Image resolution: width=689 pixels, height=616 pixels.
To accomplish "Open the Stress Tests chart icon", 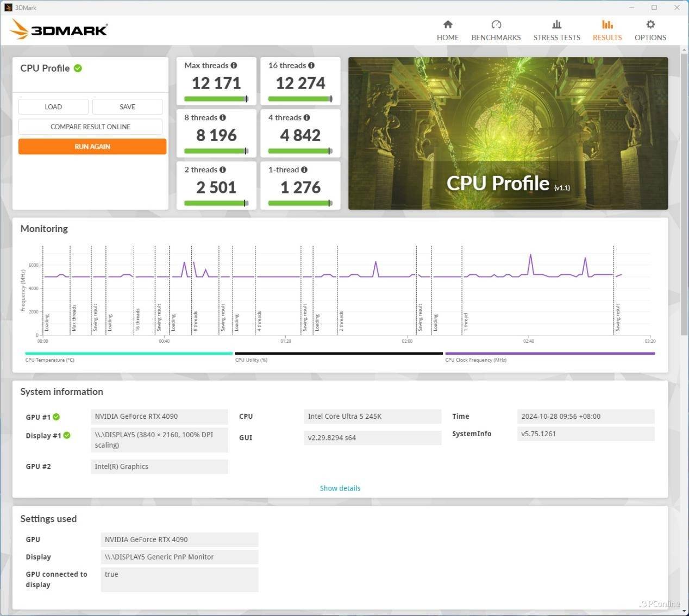I will [x=557, y=24].
